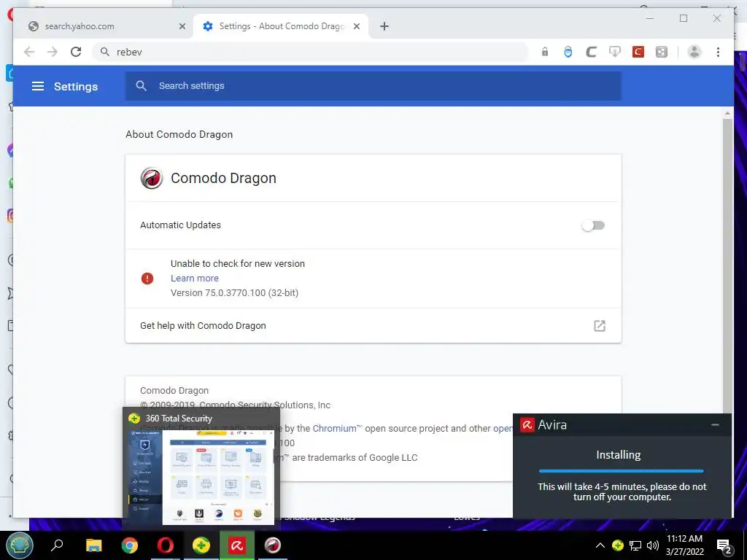The height and width of the screenshot is (560, 747).
Task: Click the Version 75.0.3770.100 text
Action: coord(234,293)
